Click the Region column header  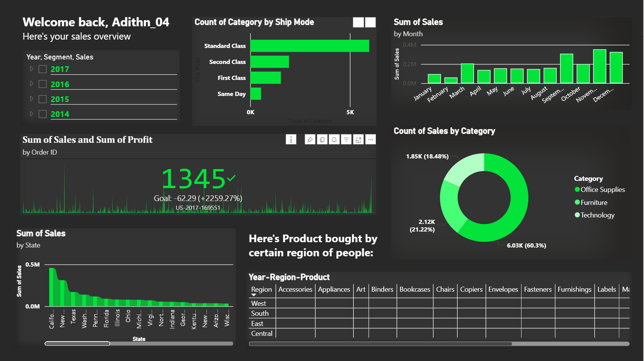click(x=262, y=289)
